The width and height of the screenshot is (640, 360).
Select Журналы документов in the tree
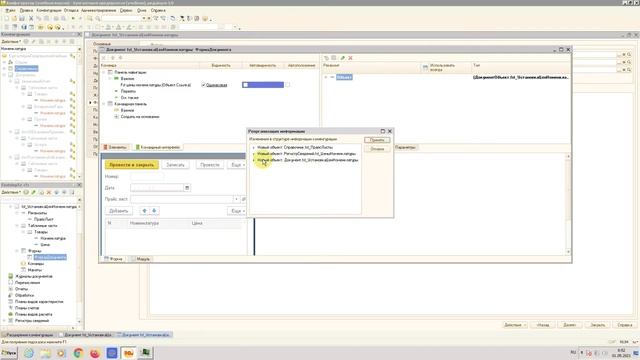(34, 276)
